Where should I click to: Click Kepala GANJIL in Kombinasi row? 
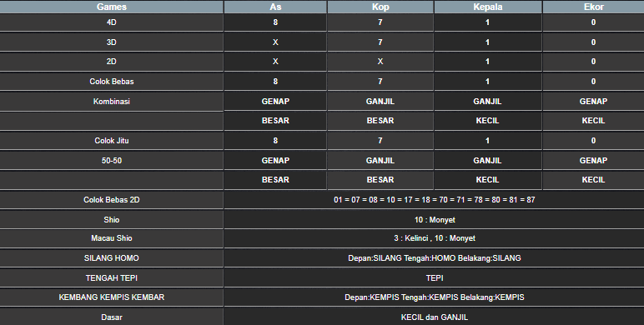click(x=487, y=102)
